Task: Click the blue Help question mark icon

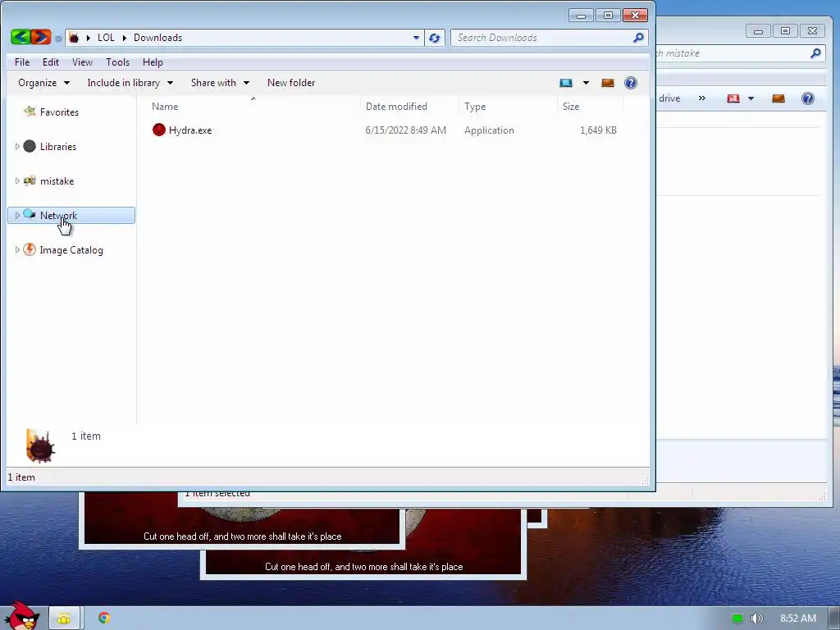Action: pos(631,83)
